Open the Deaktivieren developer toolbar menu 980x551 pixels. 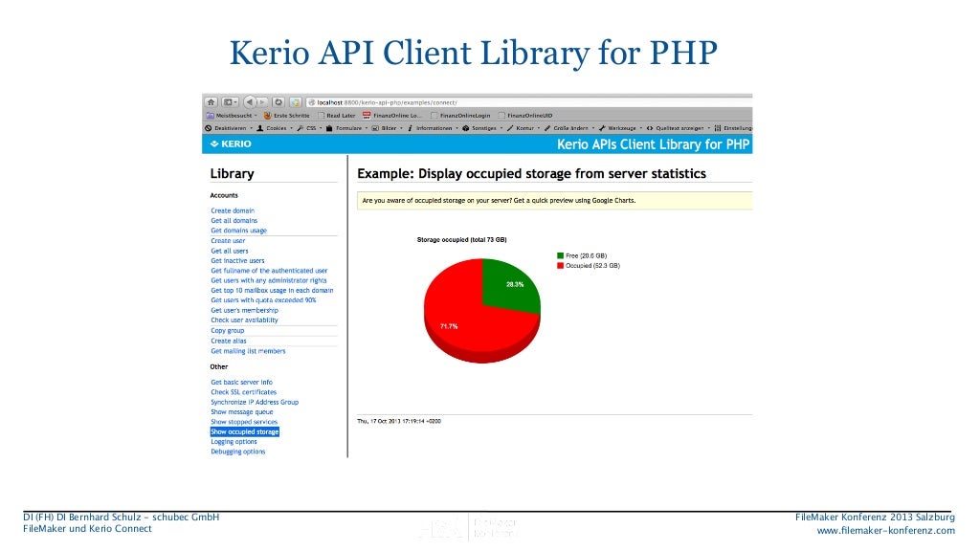[229, 128]
